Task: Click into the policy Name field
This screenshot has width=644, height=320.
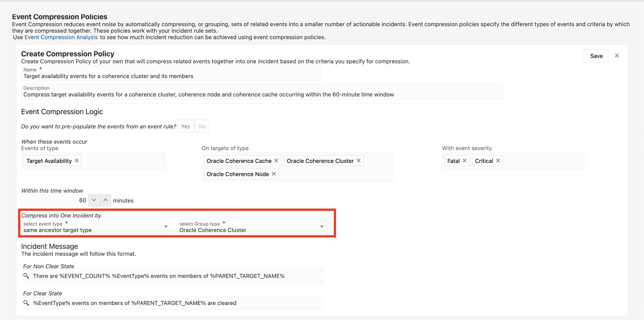Action: 171,76
